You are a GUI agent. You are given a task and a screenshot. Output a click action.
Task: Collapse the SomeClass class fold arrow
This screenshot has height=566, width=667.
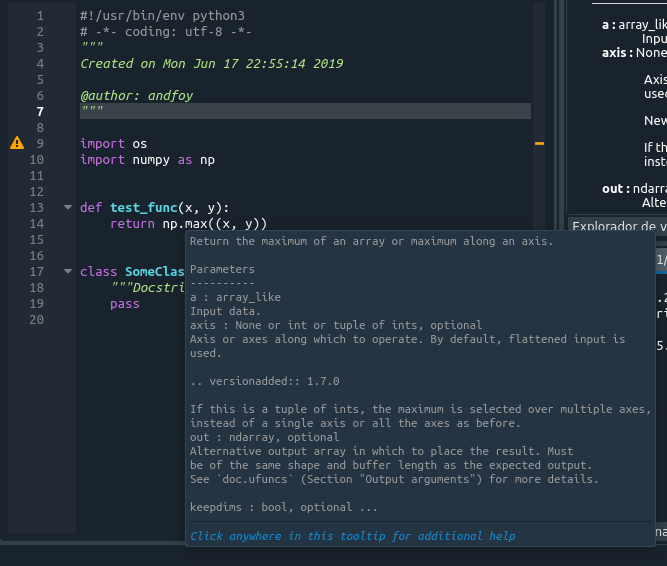[x=68, y=272]
